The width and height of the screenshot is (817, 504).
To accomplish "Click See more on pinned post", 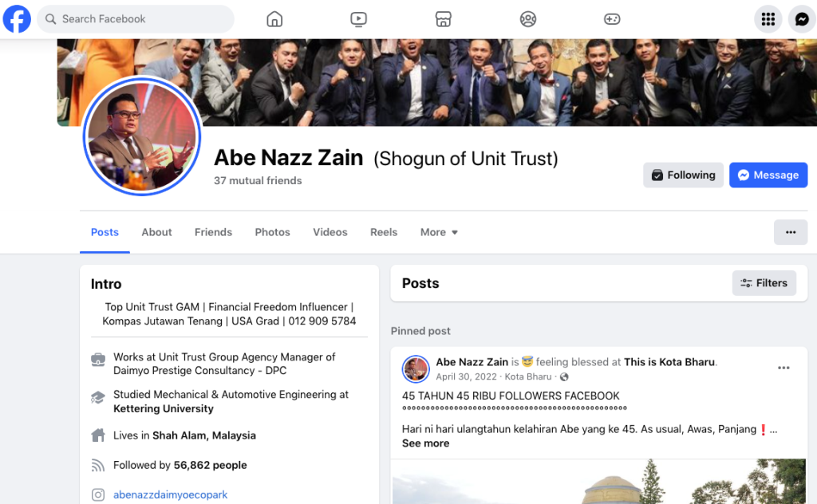I will (x=425, y=443).
